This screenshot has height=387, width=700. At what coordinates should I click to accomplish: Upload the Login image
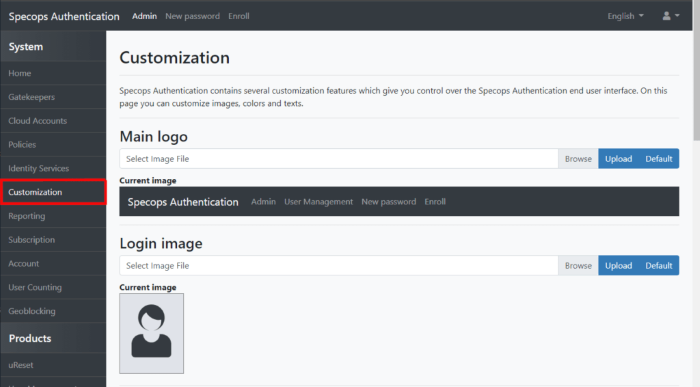618,266
